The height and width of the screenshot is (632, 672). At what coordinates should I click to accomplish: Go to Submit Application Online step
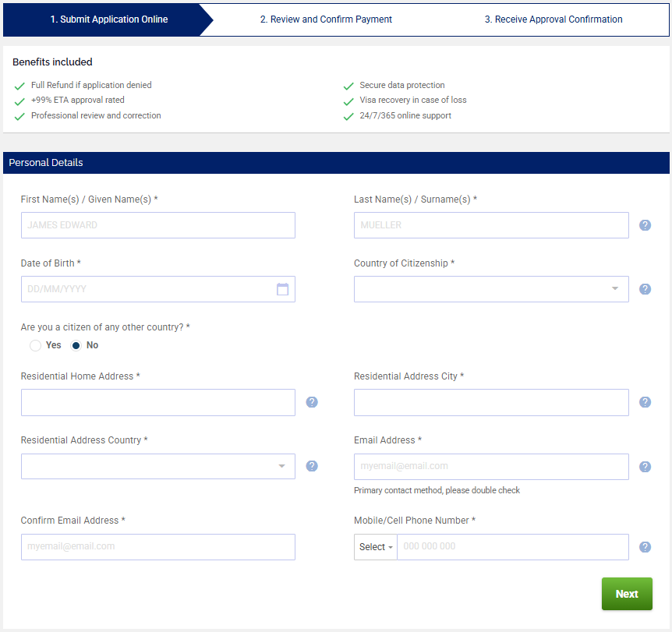tap(108, 19)
